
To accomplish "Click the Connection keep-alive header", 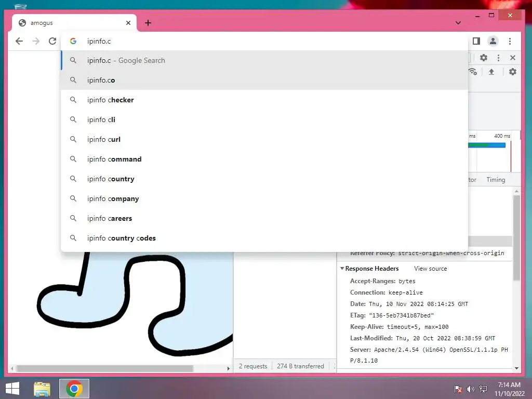I will coord(386,292).
